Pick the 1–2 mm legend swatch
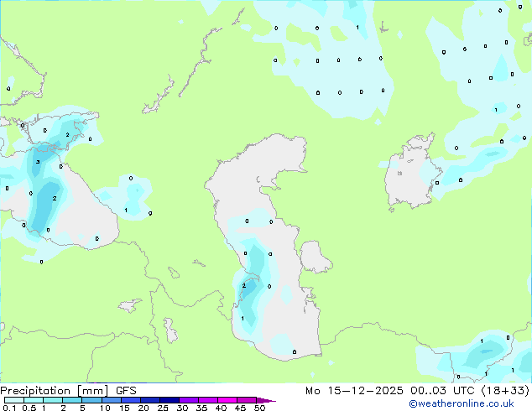Image resolution: width=532 pixels, height=411 pixels. pos(53,400)
